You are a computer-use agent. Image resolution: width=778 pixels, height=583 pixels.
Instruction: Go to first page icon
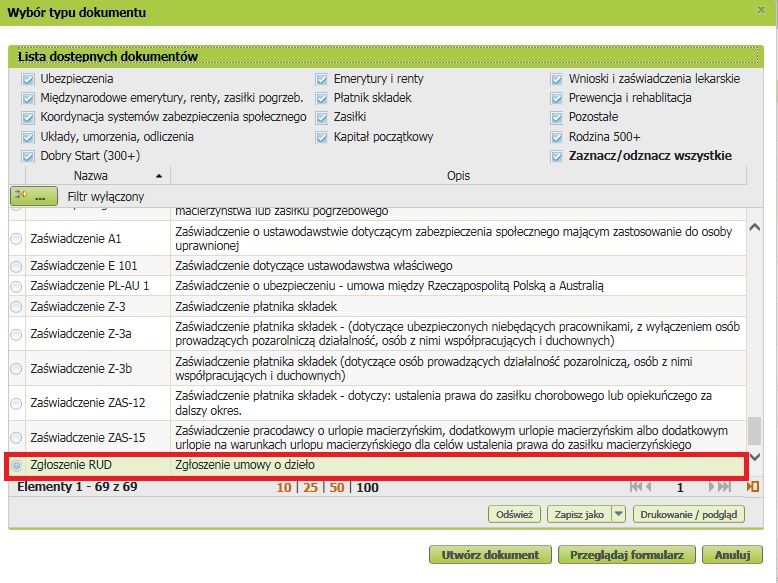[x=636, y=487]
